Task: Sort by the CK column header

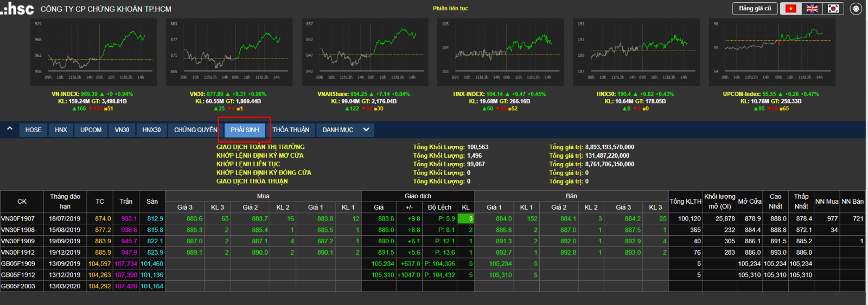Action: pyautogui.click(x=22, y=202)
